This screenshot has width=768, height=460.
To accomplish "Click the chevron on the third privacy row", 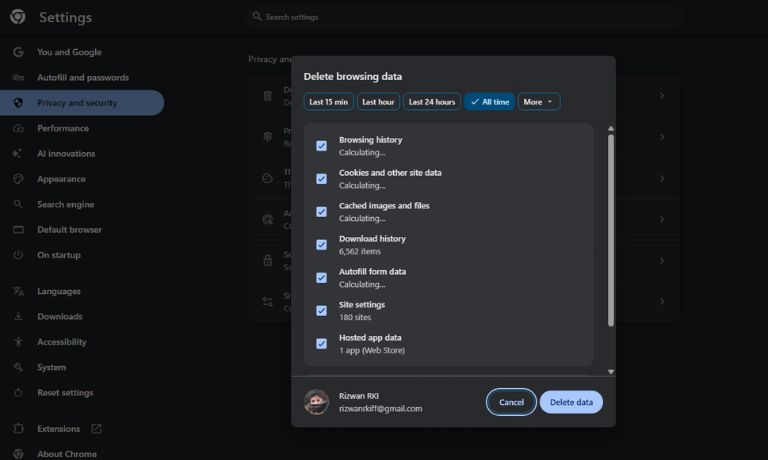I will tap(662, 178).
